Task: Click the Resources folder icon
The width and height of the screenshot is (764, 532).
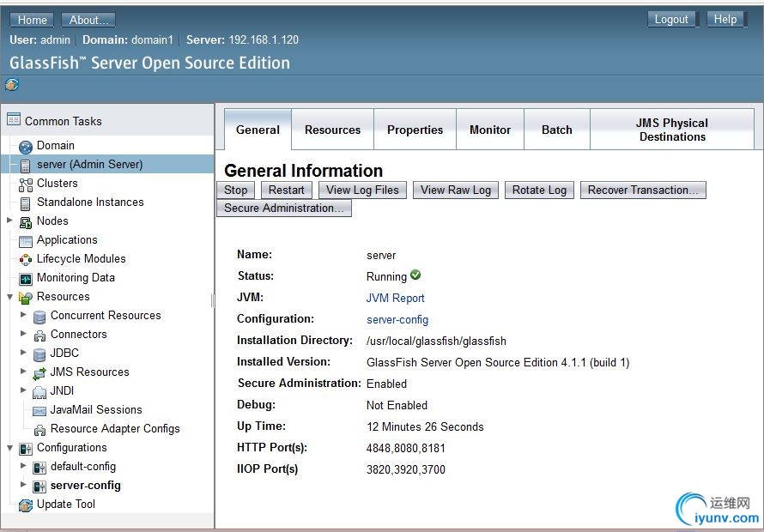Action: point(26,298)
